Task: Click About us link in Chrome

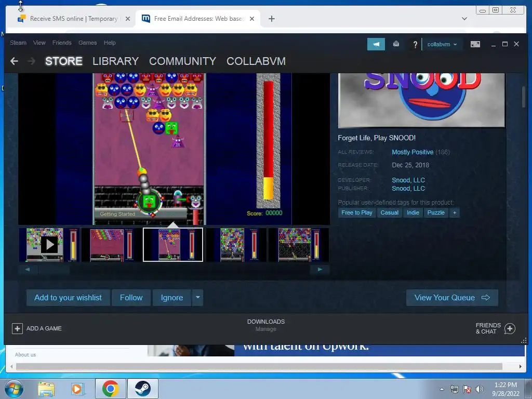Action: pos(25,354)
